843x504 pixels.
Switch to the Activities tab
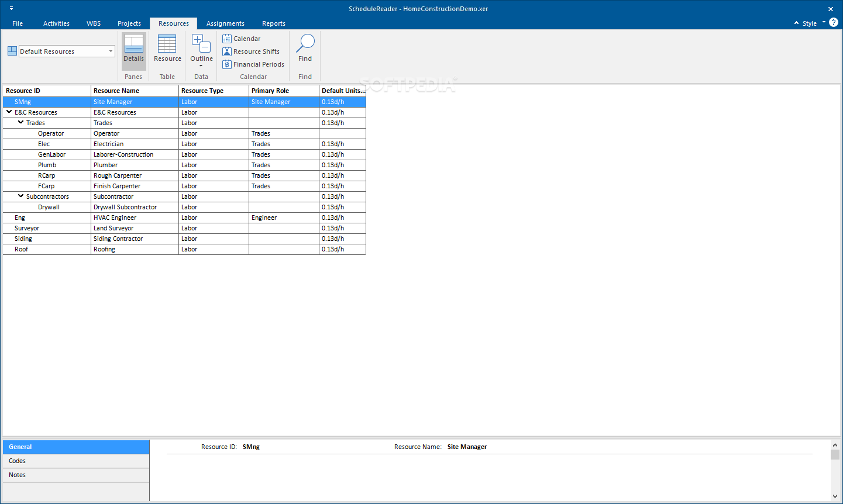click(x=56, y=23)
